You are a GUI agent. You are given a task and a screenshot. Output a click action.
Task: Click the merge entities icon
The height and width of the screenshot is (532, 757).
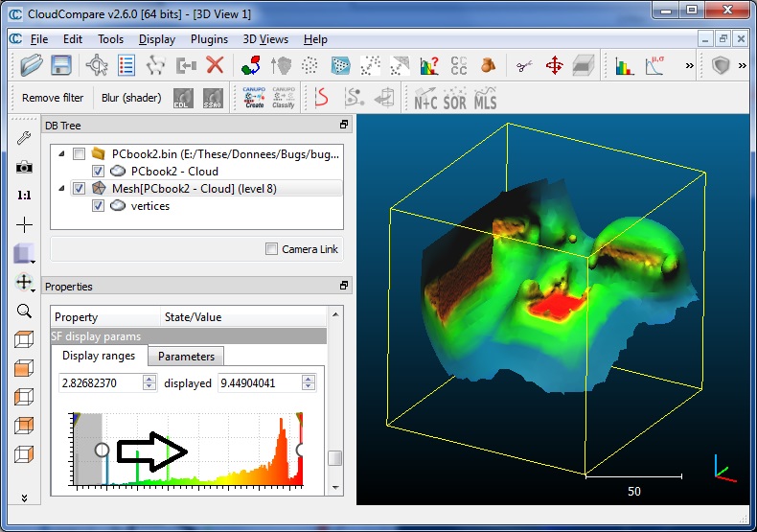[186, 64]
